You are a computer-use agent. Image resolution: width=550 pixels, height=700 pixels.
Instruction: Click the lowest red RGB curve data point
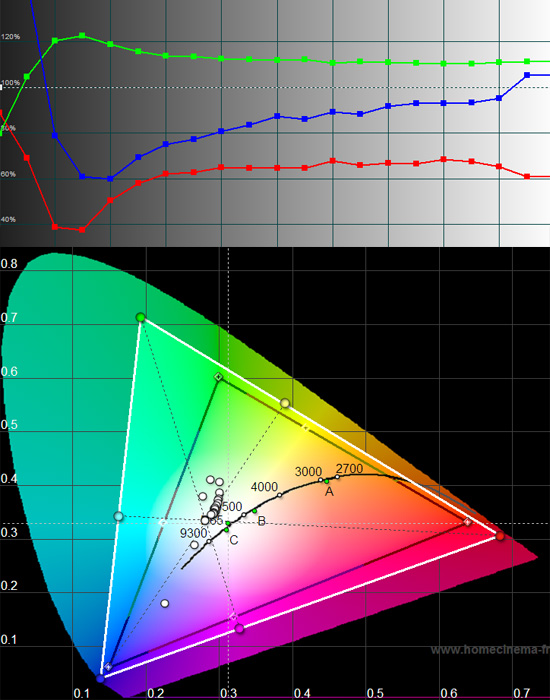82,230
